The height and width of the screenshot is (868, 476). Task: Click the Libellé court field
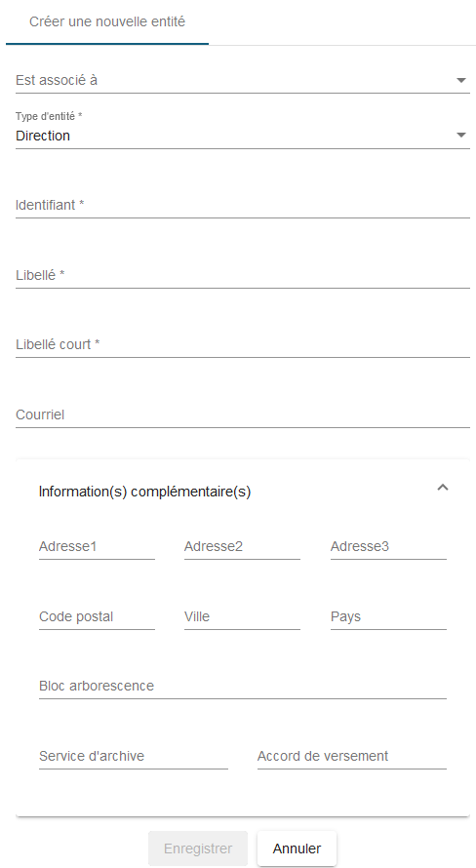pyautogui.click(x=243, y=345)
